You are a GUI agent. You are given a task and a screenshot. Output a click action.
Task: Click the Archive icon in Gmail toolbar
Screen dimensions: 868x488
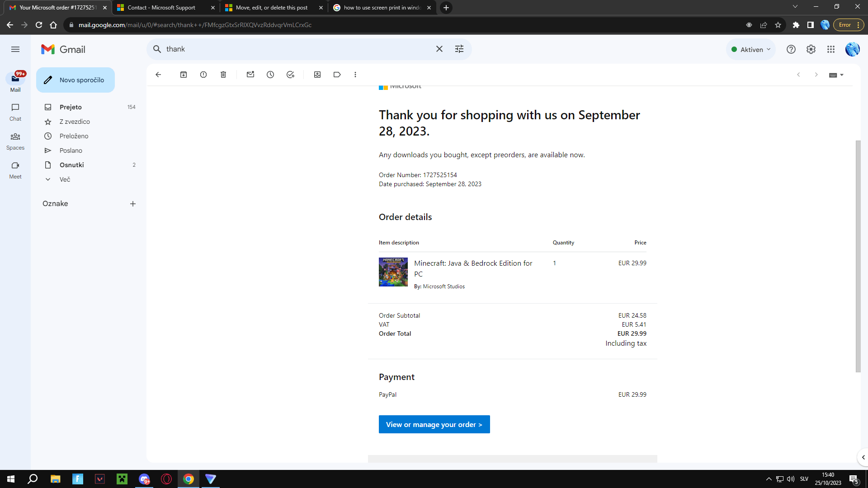[184, 75]
